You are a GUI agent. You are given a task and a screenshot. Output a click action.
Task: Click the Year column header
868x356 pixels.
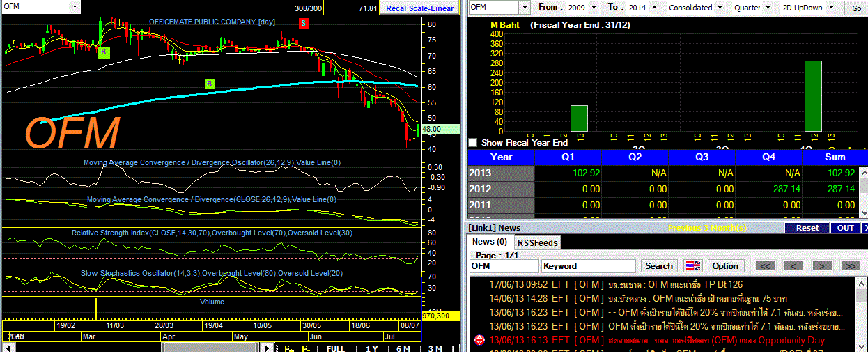[x=501, y=157]
